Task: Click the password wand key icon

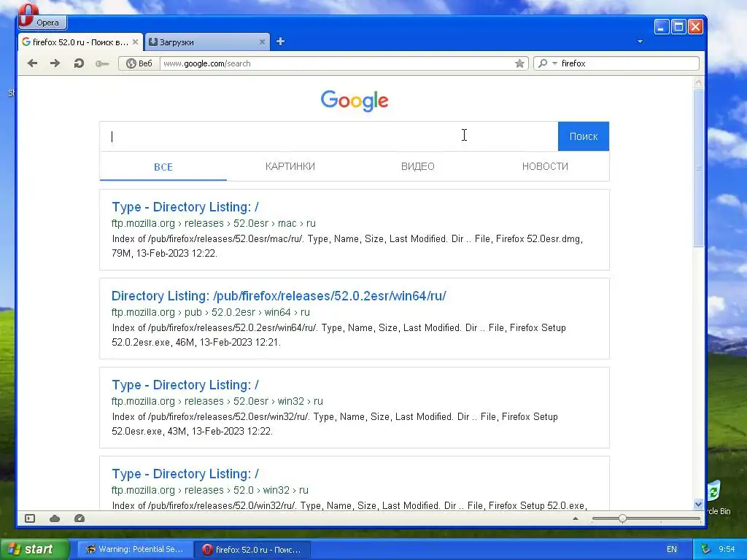Action: pos(102,63)
